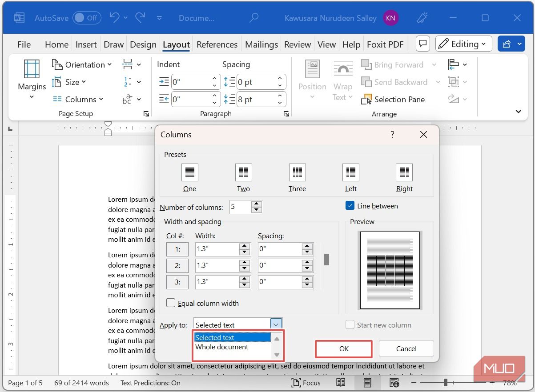The height and width of the screenshot is (392, 535).
Task: Open the Mailings ribbon tab
Action: pos(261,44)
